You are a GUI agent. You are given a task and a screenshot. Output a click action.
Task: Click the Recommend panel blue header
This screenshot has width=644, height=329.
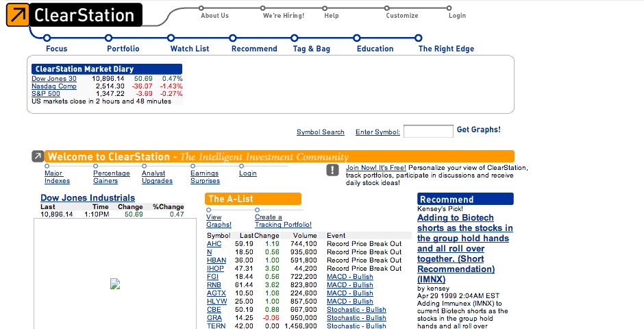click(465, 199)
